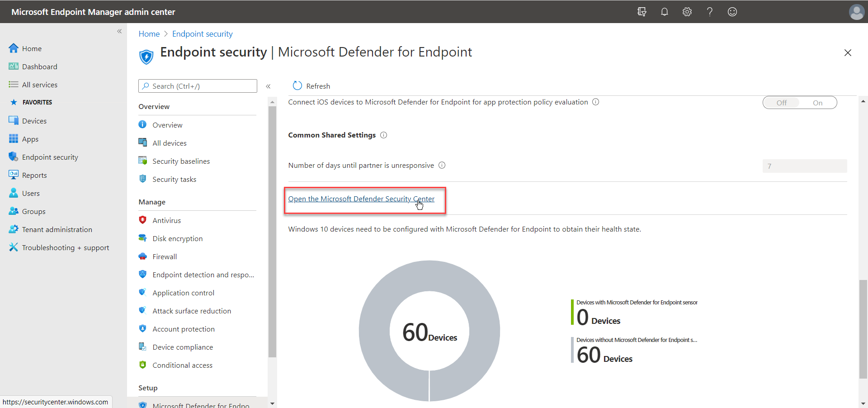The height and width of the screenshot is (408, 868).
Task: Click the Troubleshooting + support wrench icon
Action: click(14, 247)
